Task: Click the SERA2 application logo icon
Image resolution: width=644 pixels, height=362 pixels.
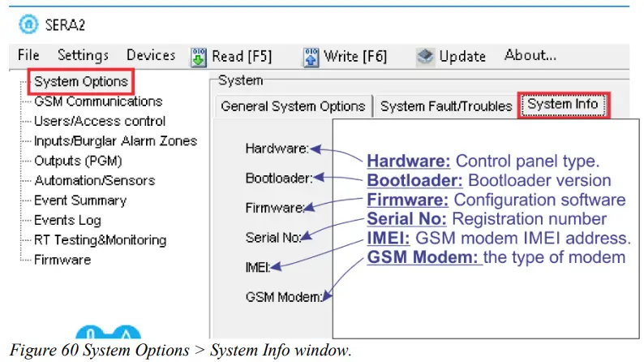Action: pos(28,24)
